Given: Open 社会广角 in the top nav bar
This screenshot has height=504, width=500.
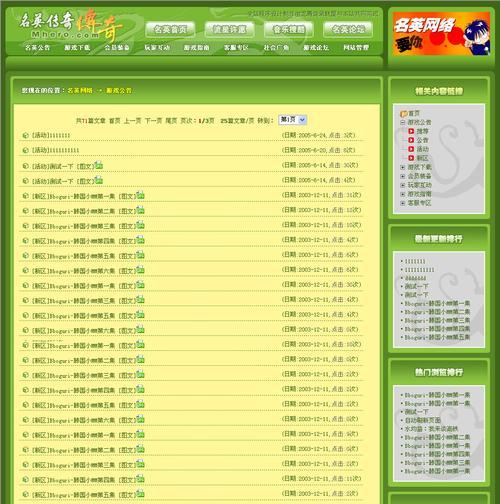Looking at the screenshot, I should coord(276,48).
